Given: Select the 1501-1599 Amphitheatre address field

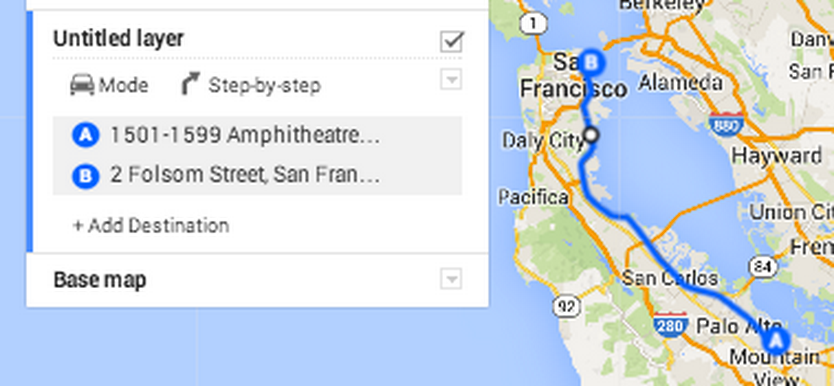Looking at the screenshot, I should [257, 136].
